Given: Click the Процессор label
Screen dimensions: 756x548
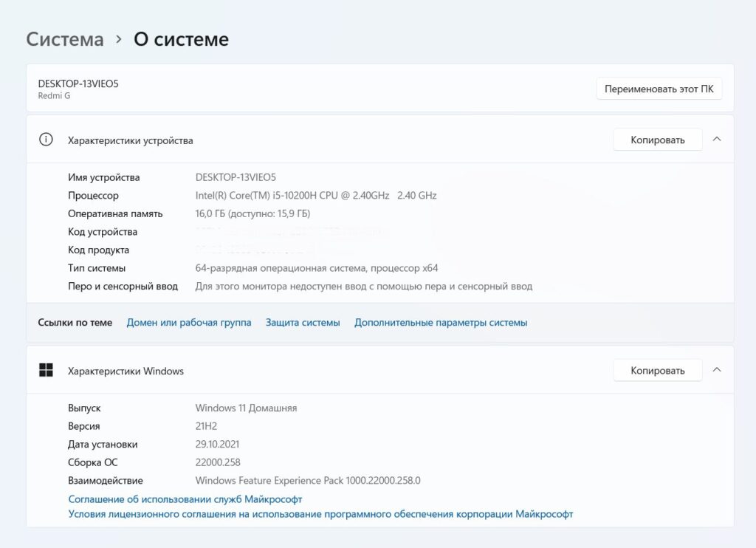Looking at the screenshot, I should pos(93,196).
